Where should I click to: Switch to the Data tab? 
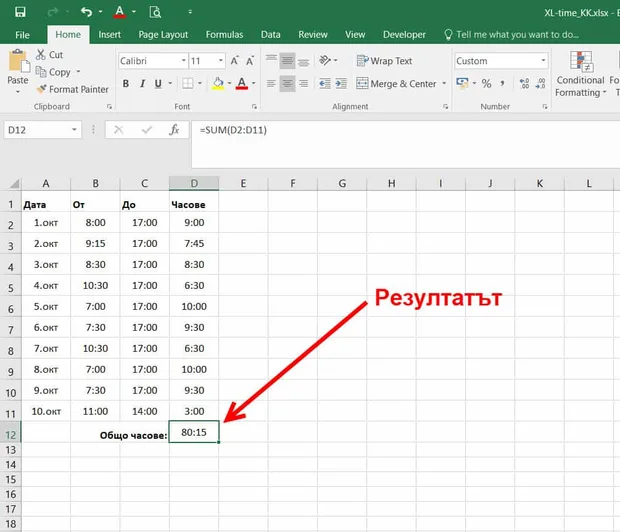tap(270, 35)
